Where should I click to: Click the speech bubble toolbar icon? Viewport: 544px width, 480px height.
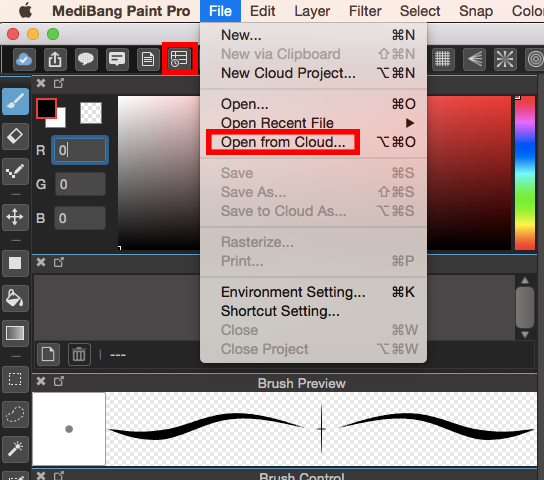pos(86,59)
